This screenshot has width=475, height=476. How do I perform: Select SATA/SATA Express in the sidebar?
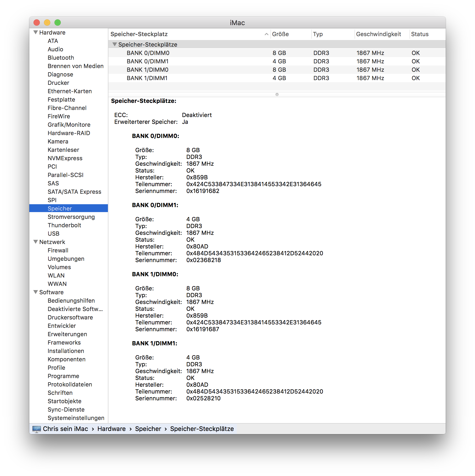click(x=75, y=192)
